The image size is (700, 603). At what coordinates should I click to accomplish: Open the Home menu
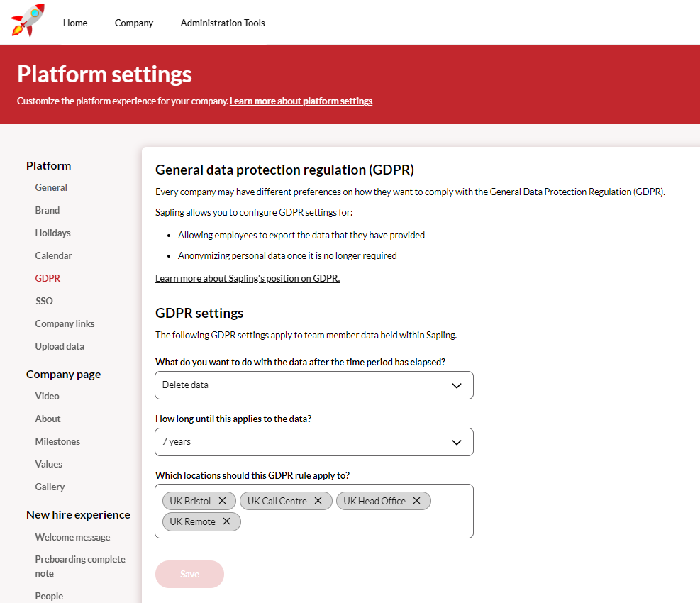tap(75, 23)
